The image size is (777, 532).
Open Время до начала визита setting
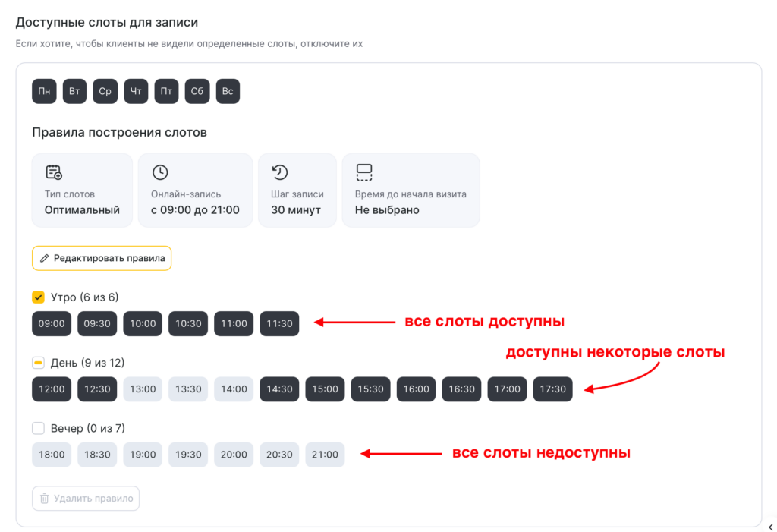tap(411, 190)
